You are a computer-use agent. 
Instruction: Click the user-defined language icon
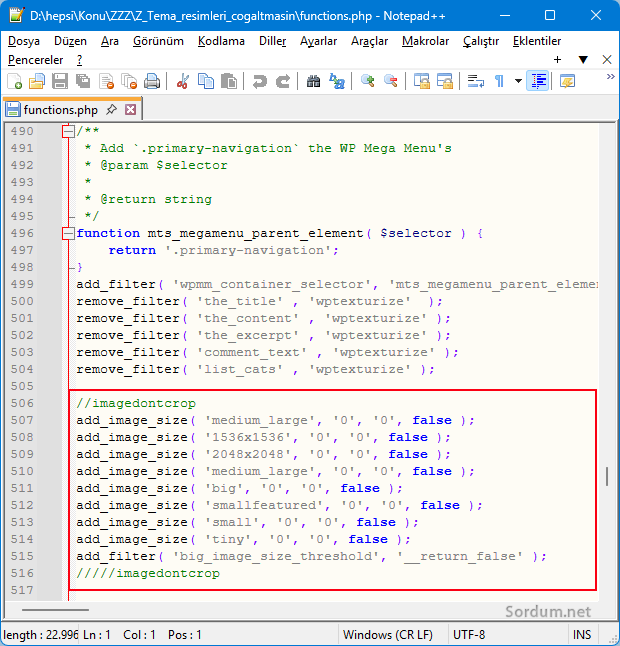click(567, 81)
